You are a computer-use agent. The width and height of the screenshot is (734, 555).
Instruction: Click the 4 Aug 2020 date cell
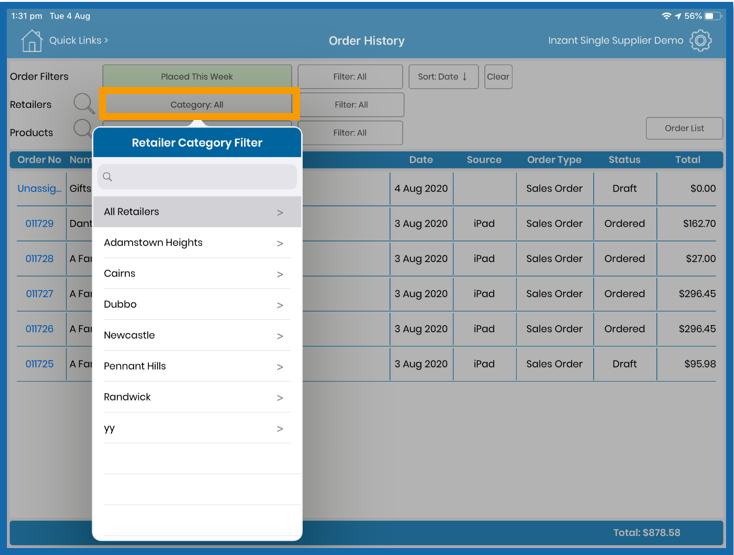(x=421, y=189)
